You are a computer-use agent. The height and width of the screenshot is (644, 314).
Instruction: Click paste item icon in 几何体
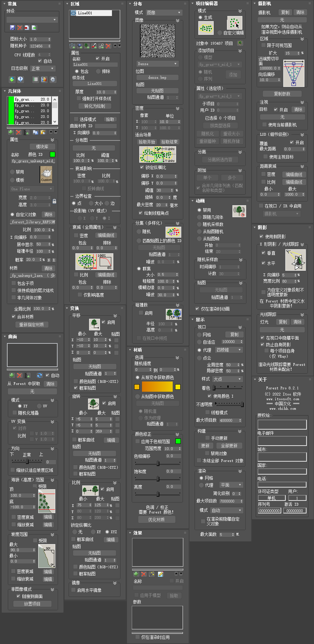tap(43, 132)
